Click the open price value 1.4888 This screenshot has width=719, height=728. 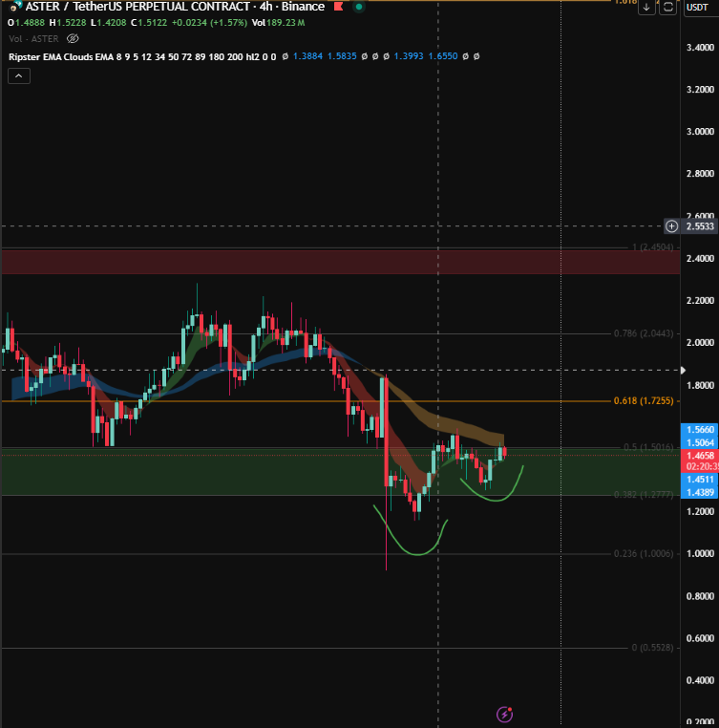pyautogui.click(x=30, y=22)
